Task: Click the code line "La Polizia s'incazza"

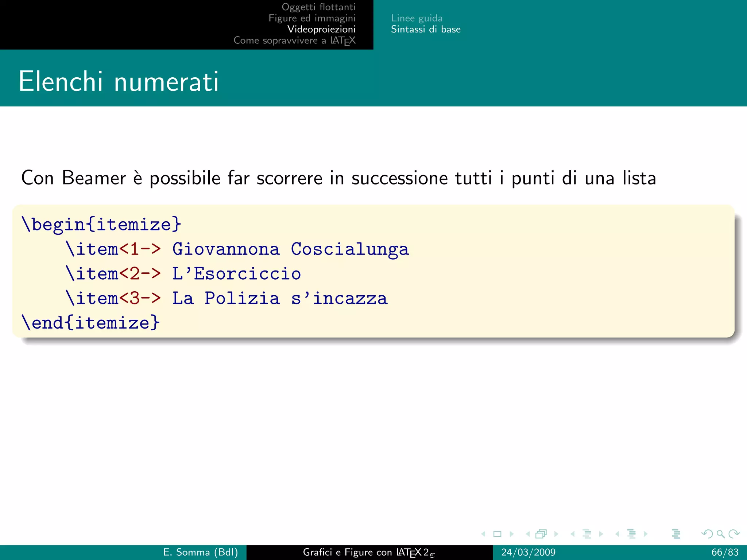Action: pyautogui.click(x=226, y=298)
